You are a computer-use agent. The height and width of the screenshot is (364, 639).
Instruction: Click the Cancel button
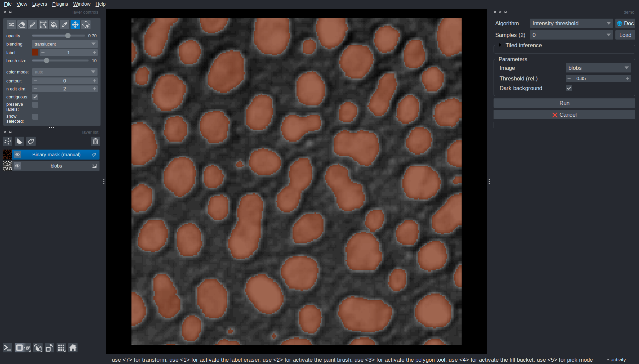click(564, 115)
